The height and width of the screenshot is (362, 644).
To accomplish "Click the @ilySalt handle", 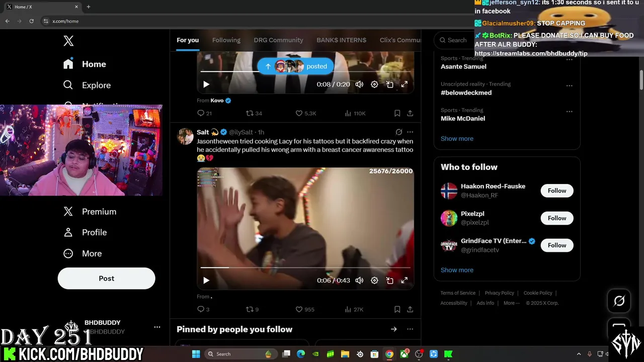I will (x=240, y=132).
